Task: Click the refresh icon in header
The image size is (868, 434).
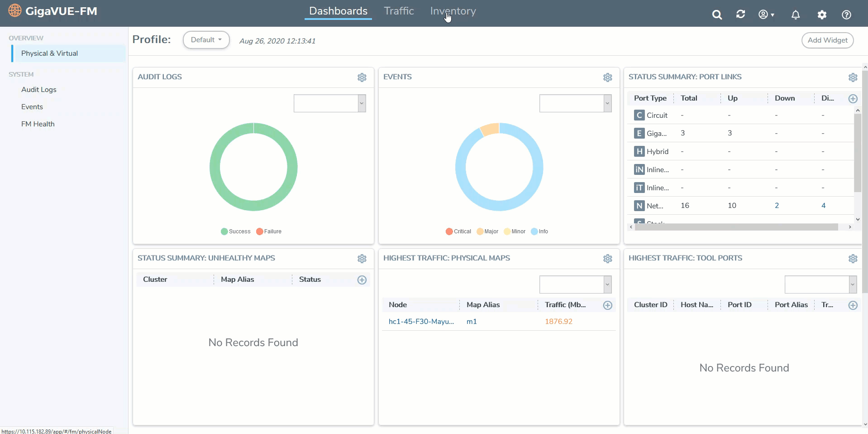Action: point(740,14)
